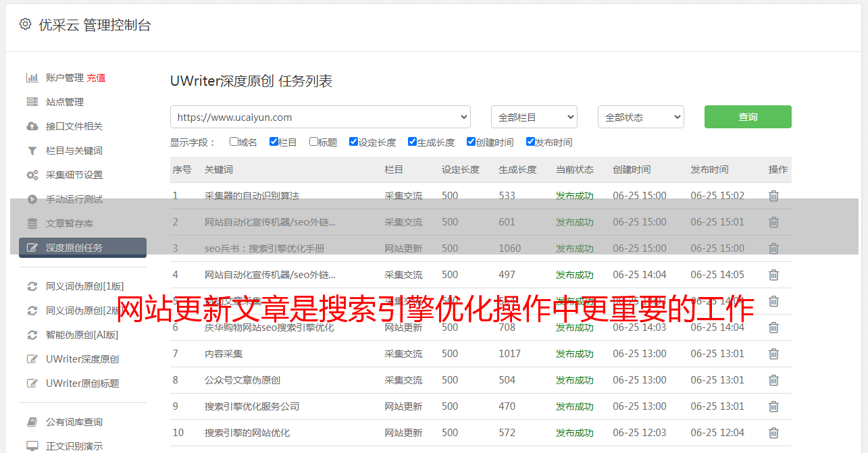Click the server icon next to 站点管理
Image resolution: width=868 pixels, height=453 pixels.
(32, 102)
